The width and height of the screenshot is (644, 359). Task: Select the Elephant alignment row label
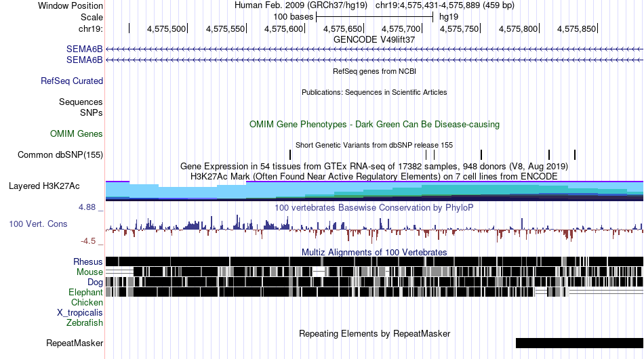(x=85, y=292)
